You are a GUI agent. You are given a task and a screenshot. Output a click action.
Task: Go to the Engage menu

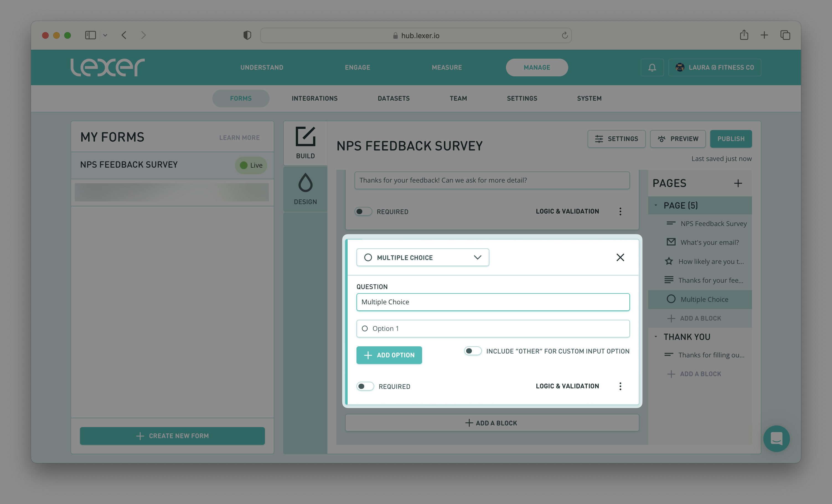[357, 67]
